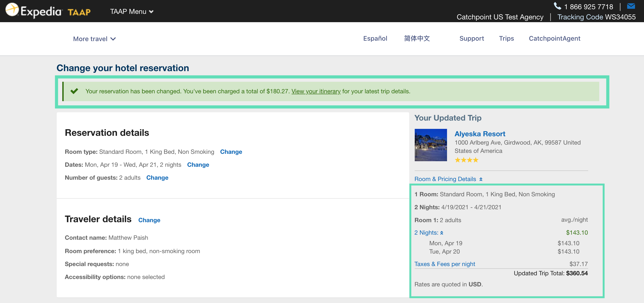This screenshot has width=644, height=303.
Task: Click the phone number 1 866 925 7718
Action: [x=588, y=7]
